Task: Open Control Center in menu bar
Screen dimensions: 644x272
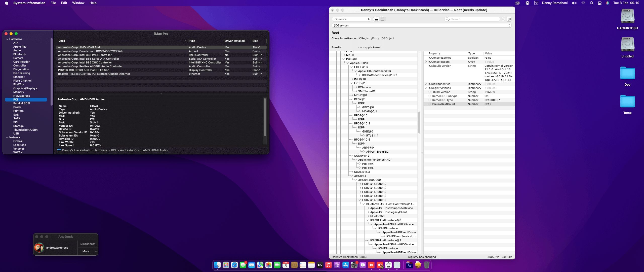Action: 600,3
